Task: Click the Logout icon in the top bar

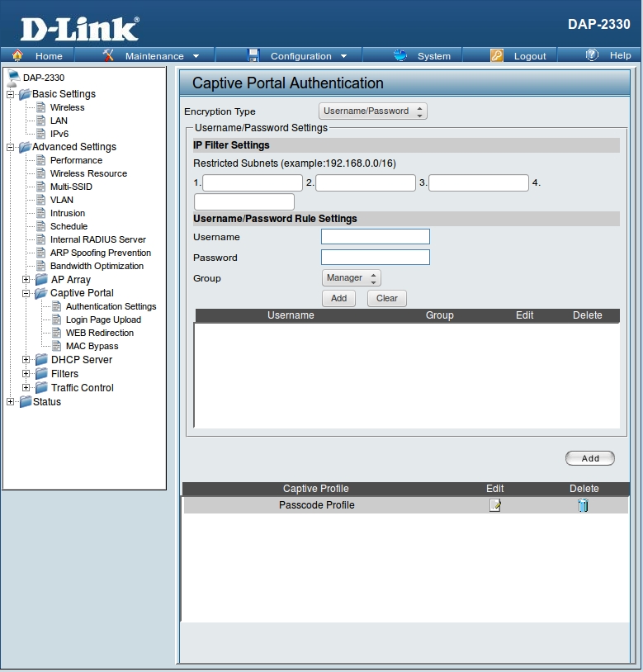Action: [x=496, y=55]
